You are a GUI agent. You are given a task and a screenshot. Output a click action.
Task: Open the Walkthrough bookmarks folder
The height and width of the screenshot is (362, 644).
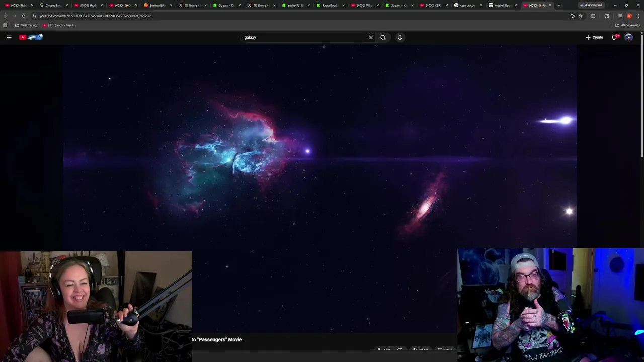27,25
